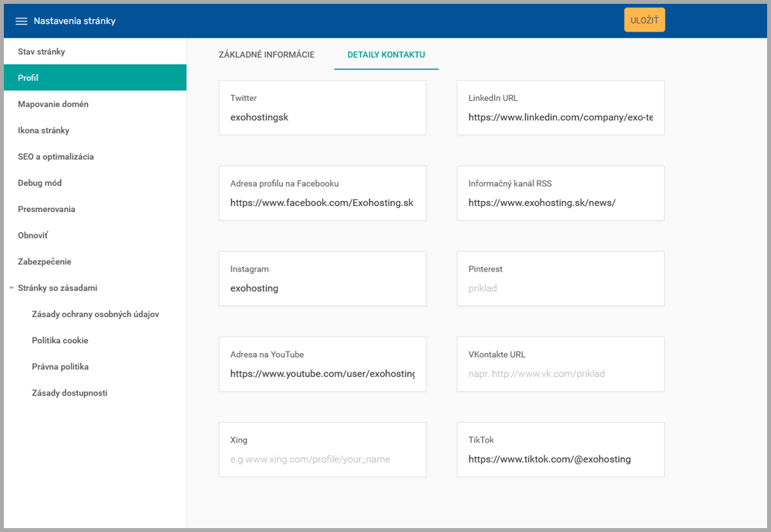The image size is (771, 532).
Task: Focus the LinkedIn URL field
Action: tap(560, 117)
